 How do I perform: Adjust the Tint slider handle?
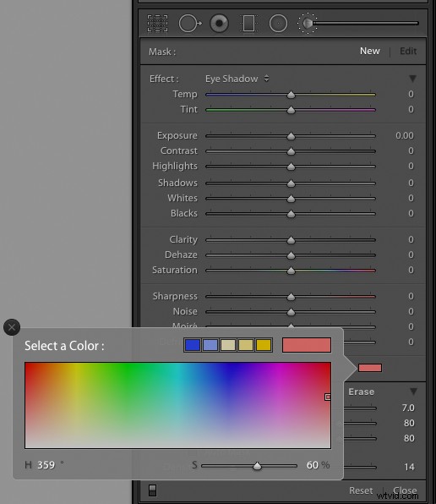291,110
